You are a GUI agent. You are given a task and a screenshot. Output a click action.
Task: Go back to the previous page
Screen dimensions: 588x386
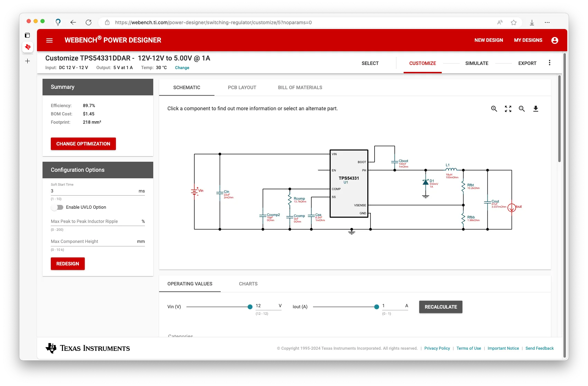pyautogui.click(x=73, y=22)
